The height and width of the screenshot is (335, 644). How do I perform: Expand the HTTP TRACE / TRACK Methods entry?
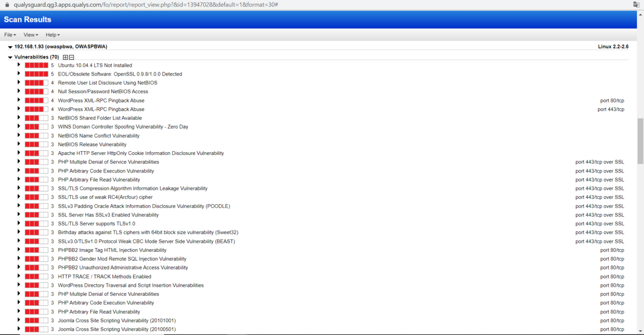coord(18,276)
